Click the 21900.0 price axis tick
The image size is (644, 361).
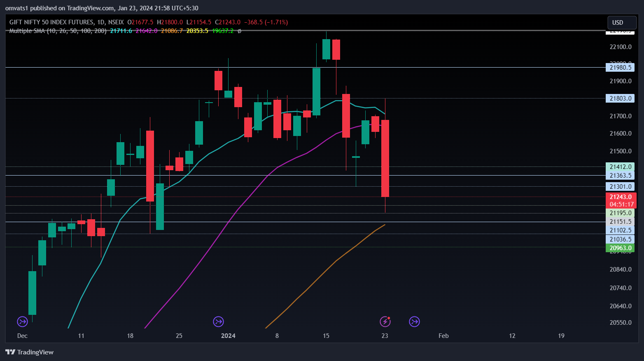point(620,81)
